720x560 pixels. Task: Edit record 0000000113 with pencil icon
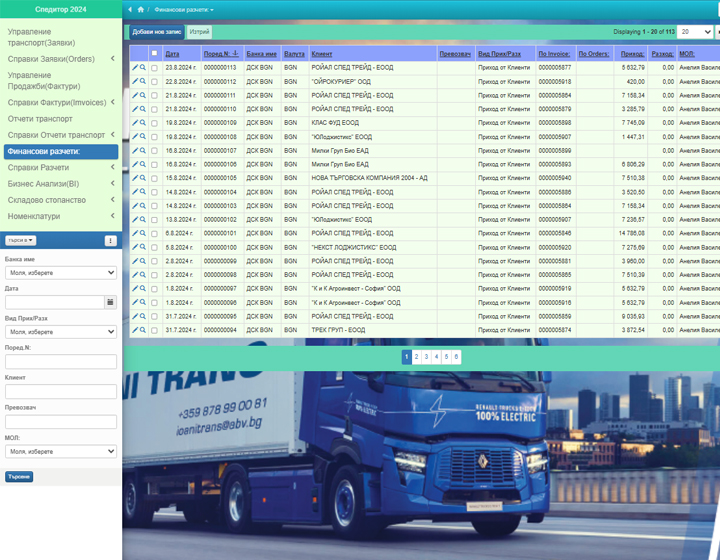pos(135,67)
